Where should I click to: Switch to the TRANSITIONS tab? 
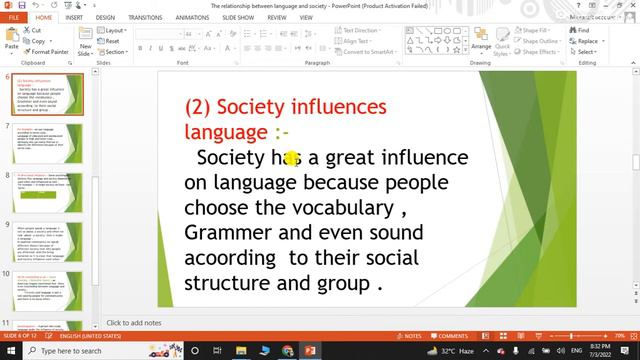pos(145,18)
